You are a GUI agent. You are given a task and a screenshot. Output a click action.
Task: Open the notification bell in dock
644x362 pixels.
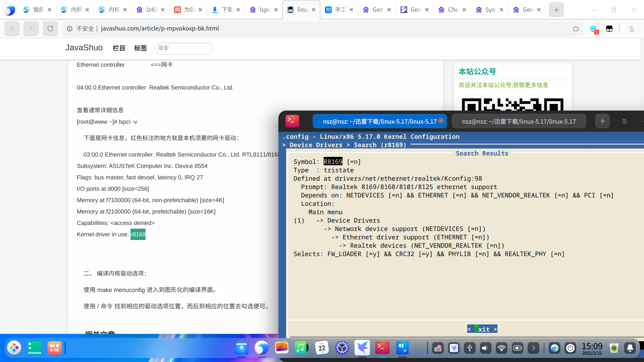pos(630,348)
